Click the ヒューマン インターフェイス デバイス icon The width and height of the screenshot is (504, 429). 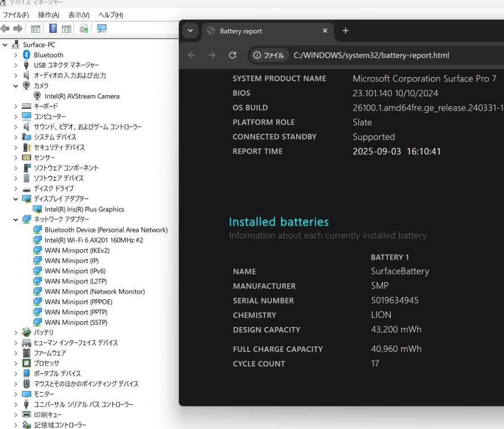(27, 343)
